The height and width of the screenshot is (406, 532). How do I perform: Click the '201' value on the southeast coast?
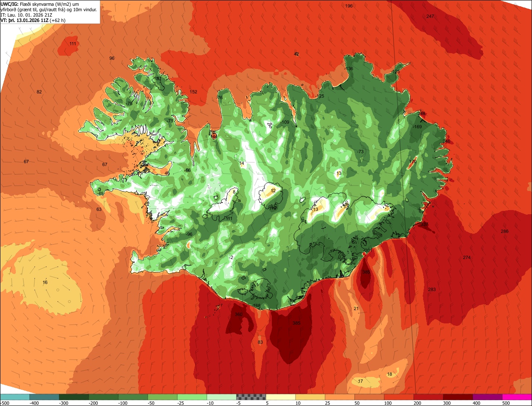tap(368, 250)
